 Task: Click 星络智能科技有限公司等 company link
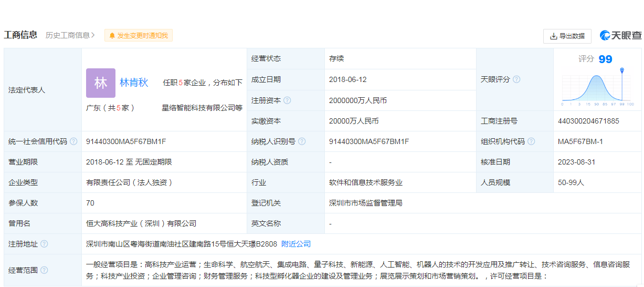pyautogui.click(x=202, y=108)
